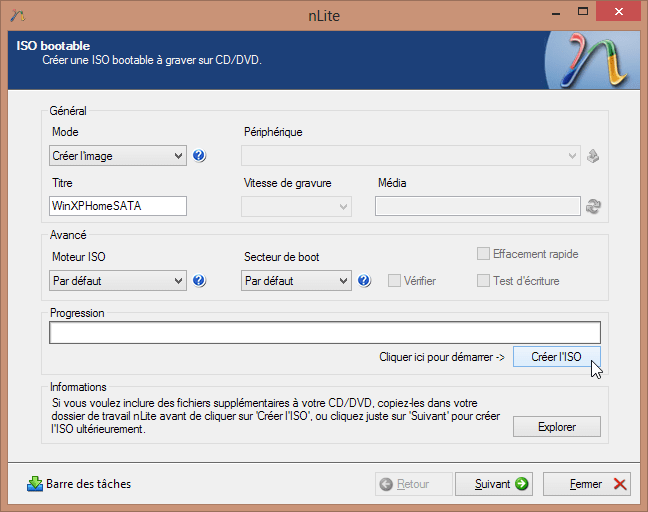Click the 'ISO bootable' heading
The height and width of the screenshot is (512, 648).
(x=53, y=45)
